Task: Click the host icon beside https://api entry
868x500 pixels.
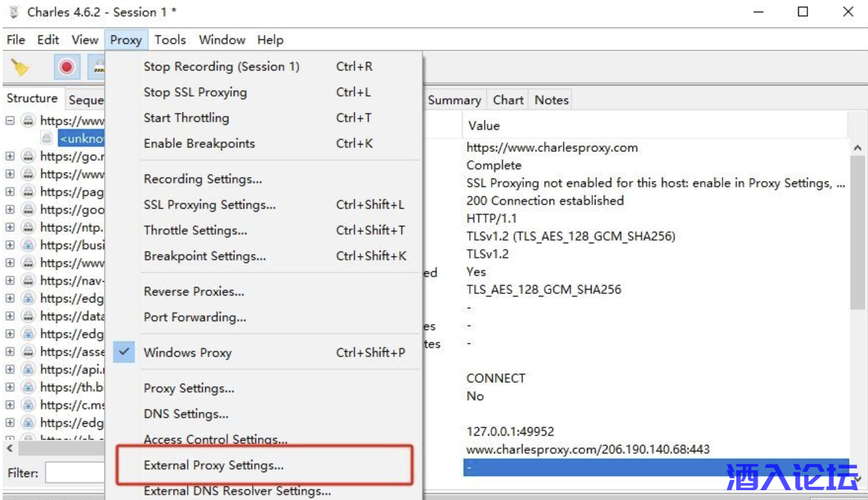Action: click(28, 370)
